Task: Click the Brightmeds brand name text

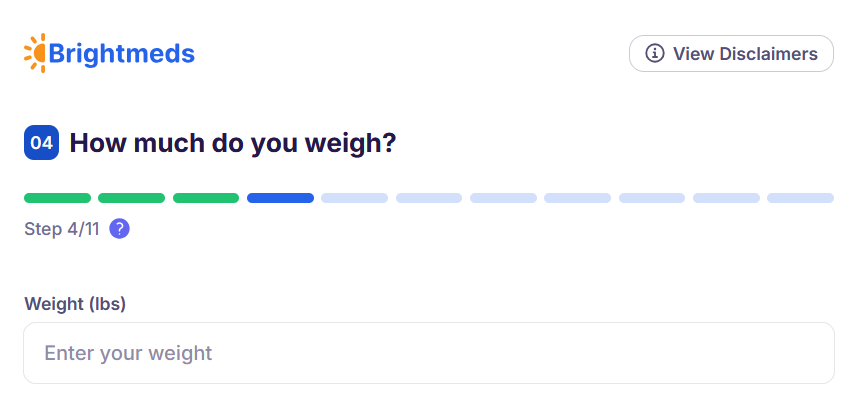Action: 122,53
